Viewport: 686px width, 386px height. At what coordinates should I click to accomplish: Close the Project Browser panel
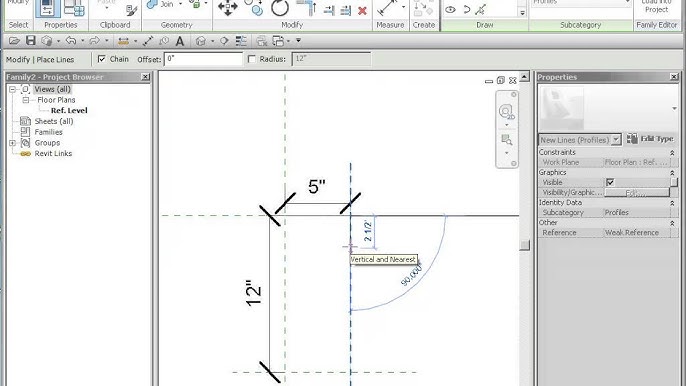tap(145, 77)
